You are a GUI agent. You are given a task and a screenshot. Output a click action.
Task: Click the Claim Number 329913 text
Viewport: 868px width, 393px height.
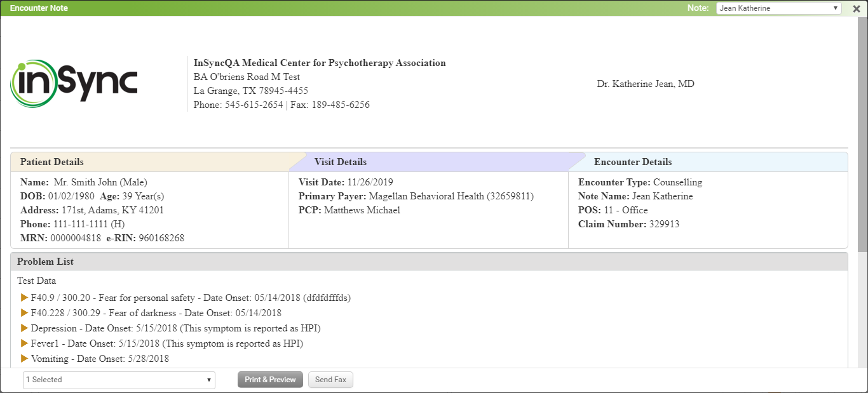click(x=663, y=224)
